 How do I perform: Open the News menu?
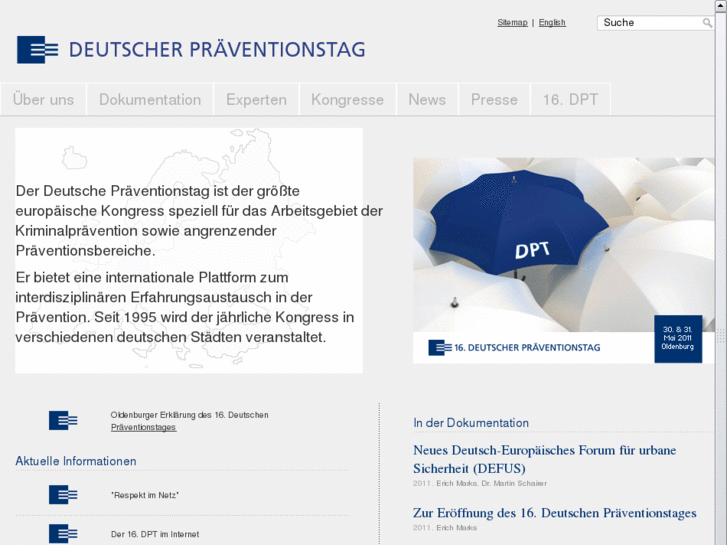(427, 100)
